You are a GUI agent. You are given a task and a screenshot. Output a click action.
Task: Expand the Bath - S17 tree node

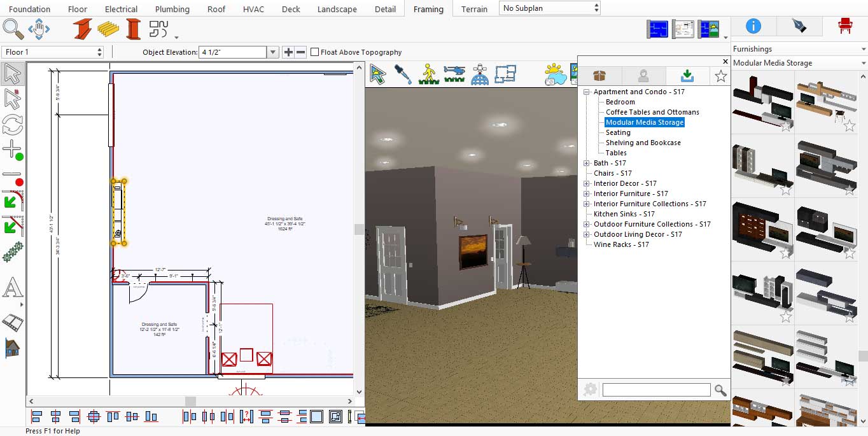tap(587, 163)
